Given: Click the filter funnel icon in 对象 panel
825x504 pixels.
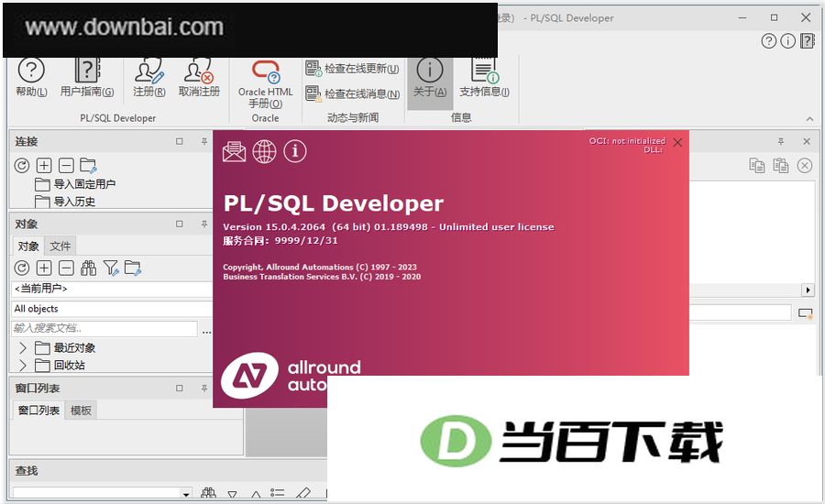Looking at the screenshot, I should (x=111, y=268).
